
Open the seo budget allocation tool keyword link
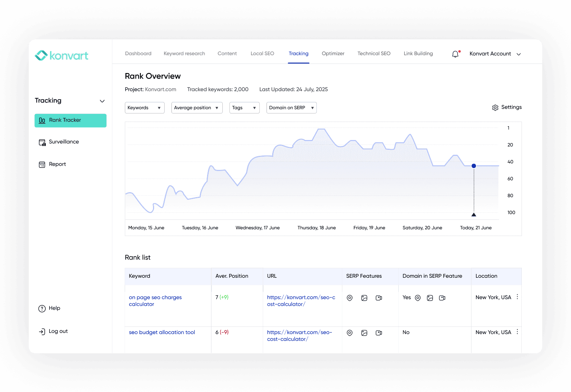(162, 333)
